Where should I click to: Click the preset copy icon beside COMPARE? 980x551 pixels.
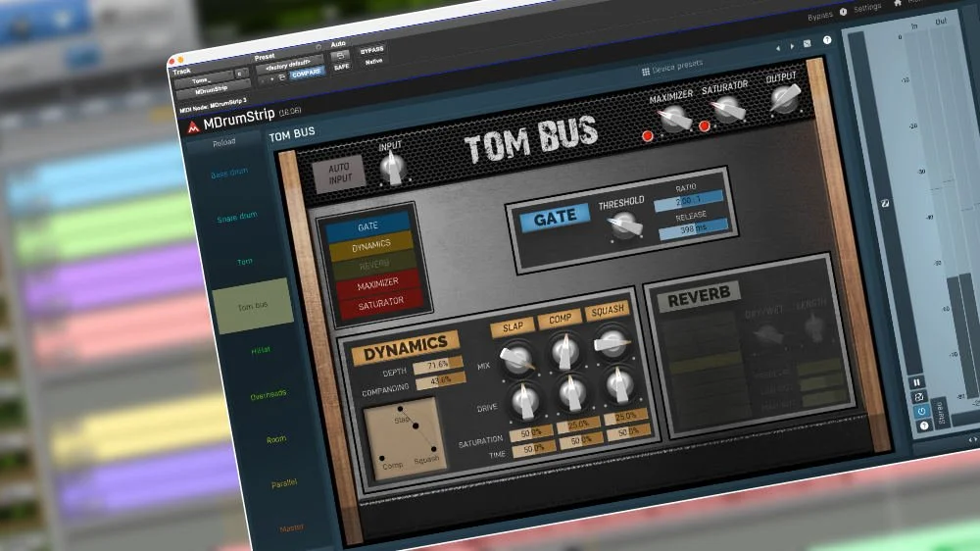pyautogui.click(x=282, y=76)
